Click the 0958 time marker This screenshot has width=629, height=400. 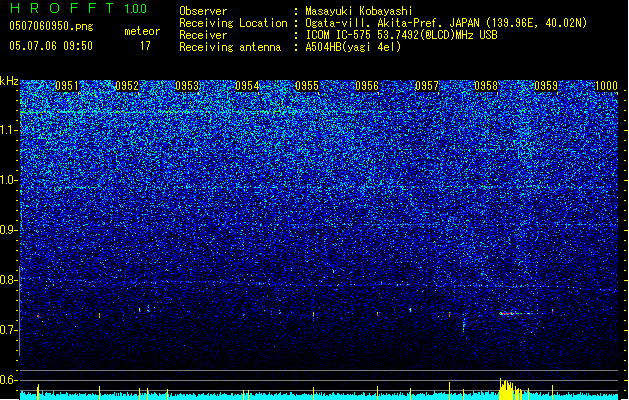point(486,86)
